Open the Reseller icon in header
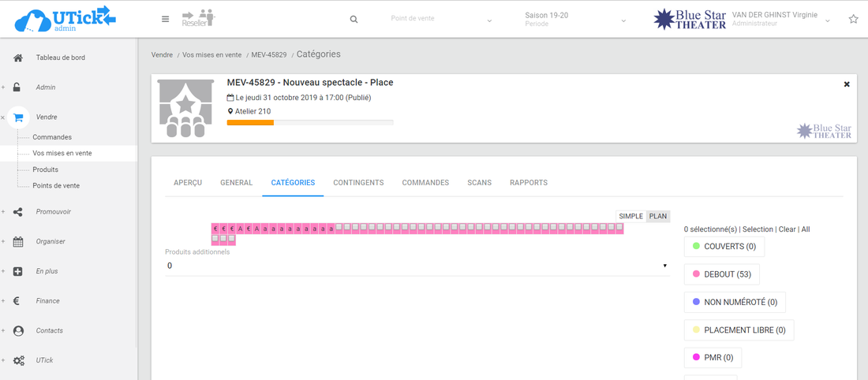This screenshot has width=868, height=380. [198, 18]
